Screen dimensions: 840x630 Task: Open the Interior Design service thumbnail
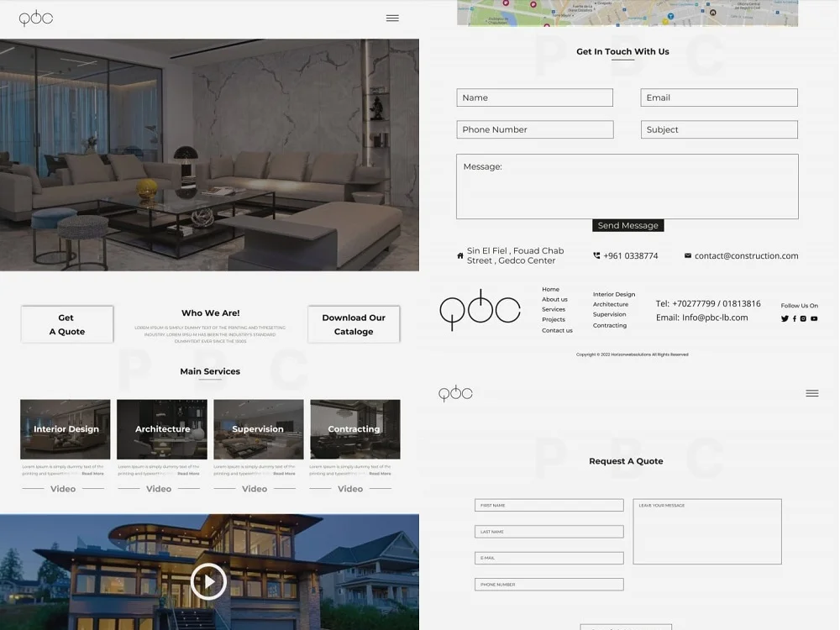(x=66, y=428)
